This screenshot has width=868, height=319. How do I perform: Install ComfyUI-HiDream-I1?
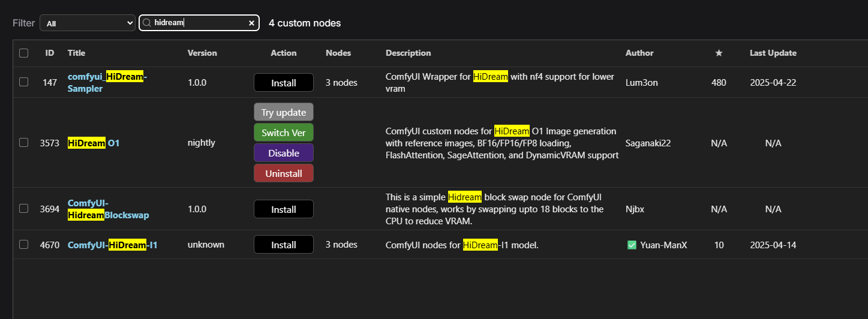click(x=284, y=245)
